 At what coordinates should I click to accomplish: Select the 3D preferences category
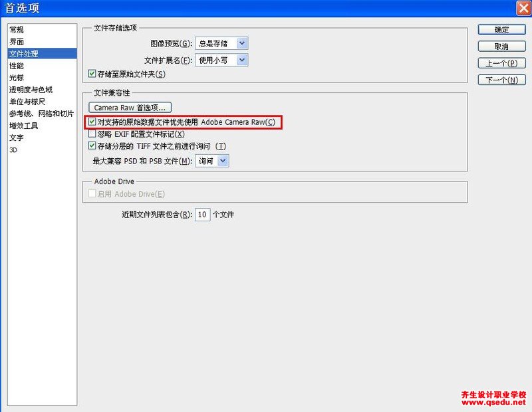(x=13, y=150)
